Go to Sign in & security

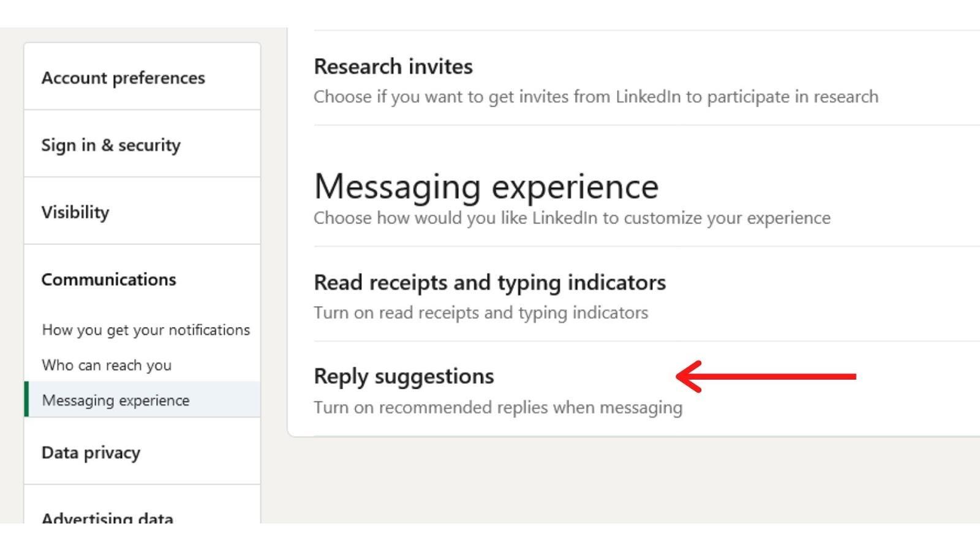111,145
